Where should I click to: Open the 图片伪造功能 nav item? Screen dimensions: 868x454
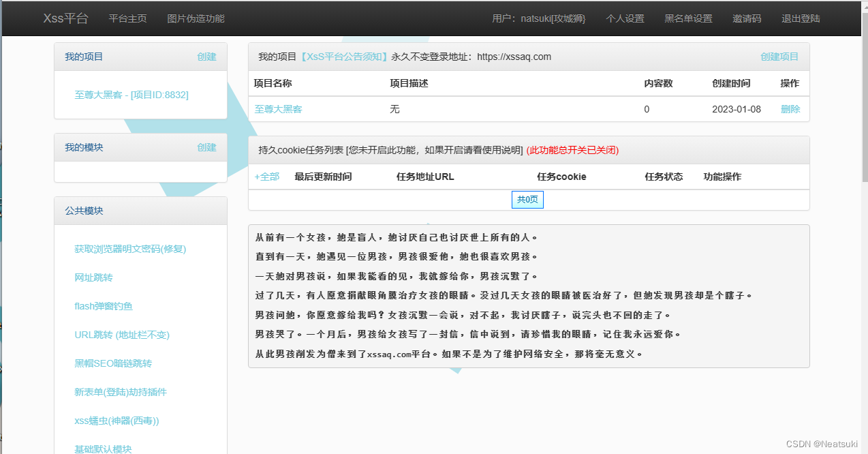pyautogui.click(x=196, y=18)
